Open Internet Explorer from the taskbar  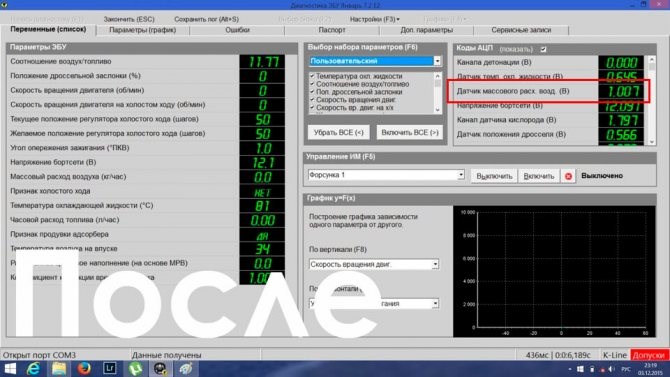[x=33, y=368]
